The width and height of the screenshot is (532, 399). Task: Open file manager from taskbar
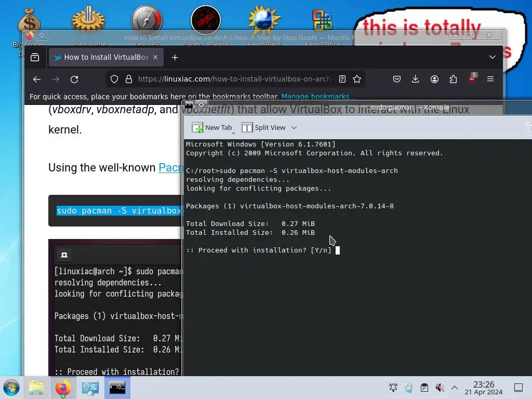click(36, 388)
